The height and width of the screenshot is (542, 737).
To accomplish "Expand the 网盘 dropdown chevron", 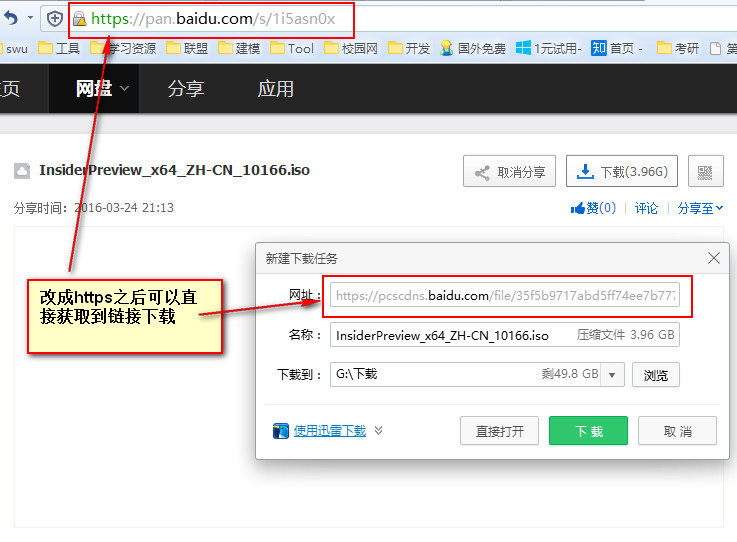I will click(x=125, y=88).
